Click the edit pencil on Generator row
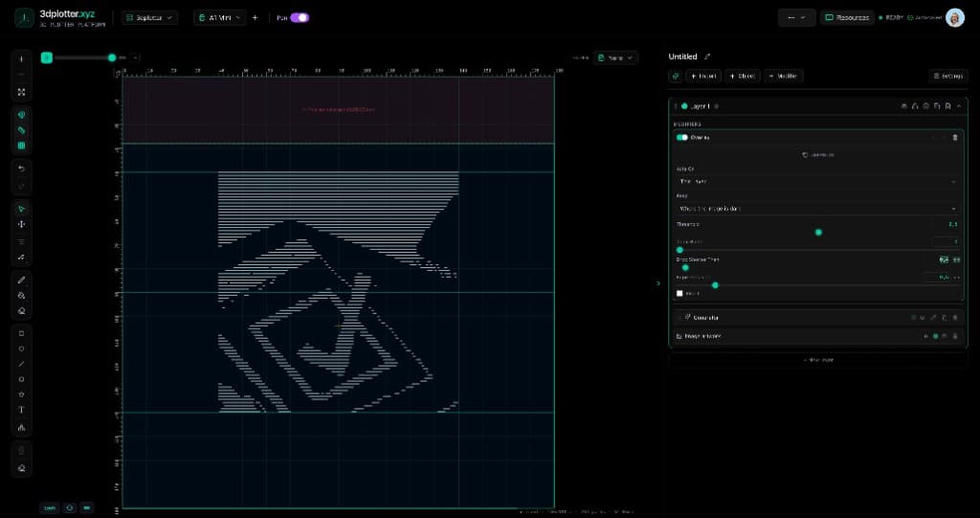Viewport: 980px width, 518px height. (x=933, y=318)
